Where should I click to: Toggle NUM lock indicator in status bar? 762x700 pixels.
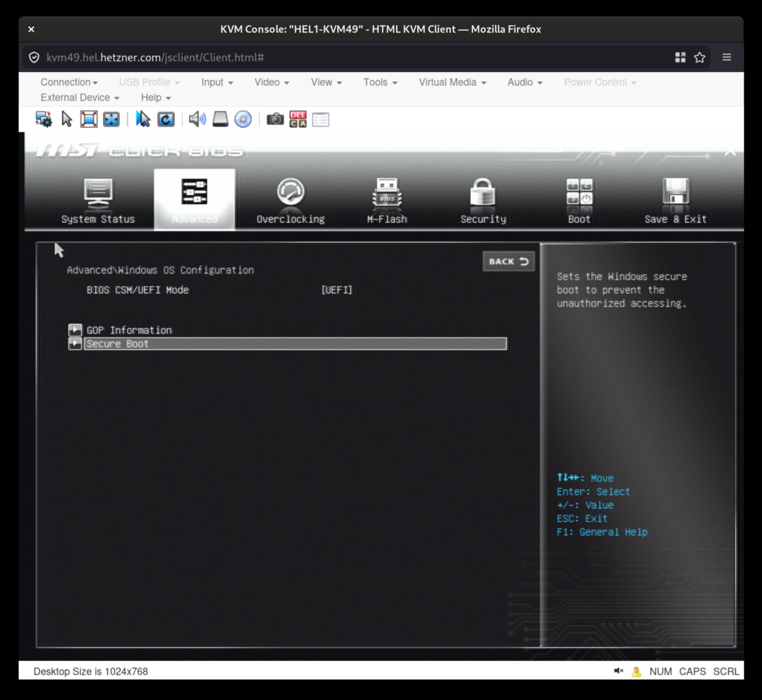coord(660,671)
